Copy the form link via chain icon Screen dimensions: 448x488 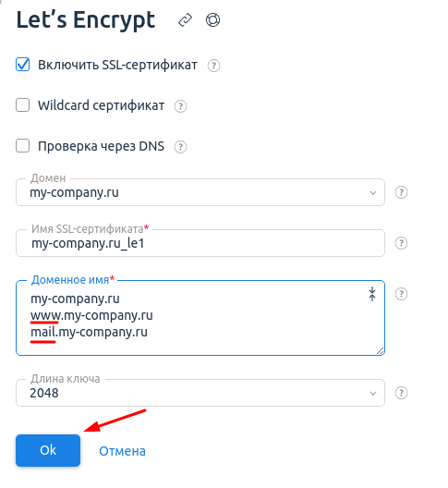click(x=185, y=20)
